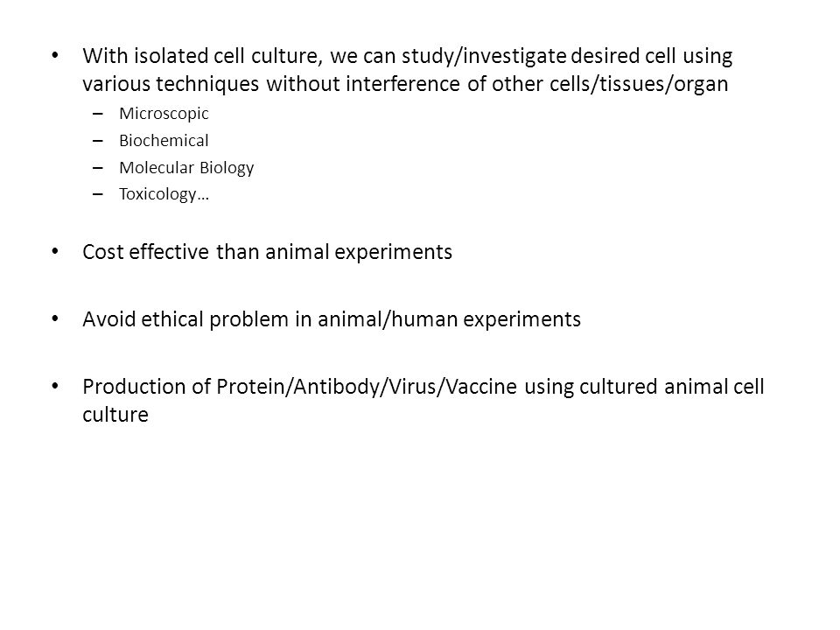Click the word culture on the last line
The width and height of the screenshot is (840, 630).
tap(115, 415)
